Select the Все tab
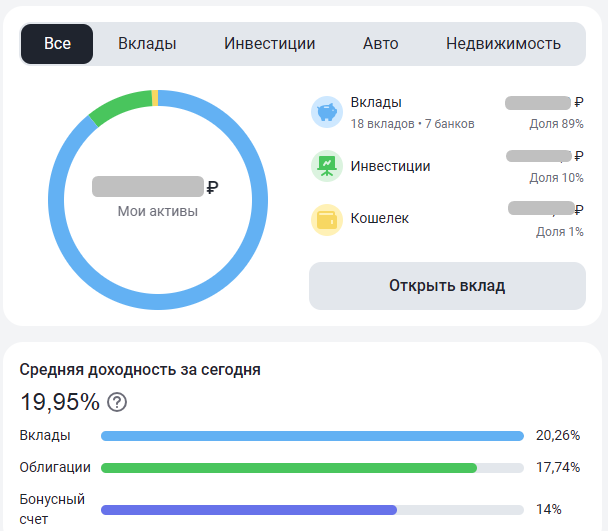 coord(57,44)
